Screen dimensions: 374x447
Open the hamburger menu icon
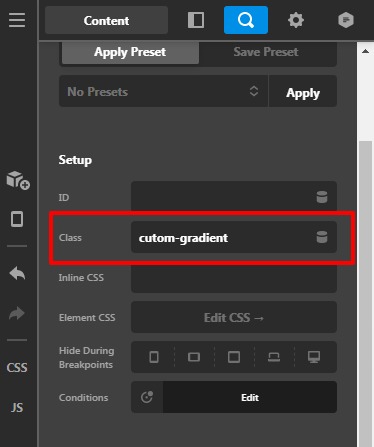click(17, 20)
